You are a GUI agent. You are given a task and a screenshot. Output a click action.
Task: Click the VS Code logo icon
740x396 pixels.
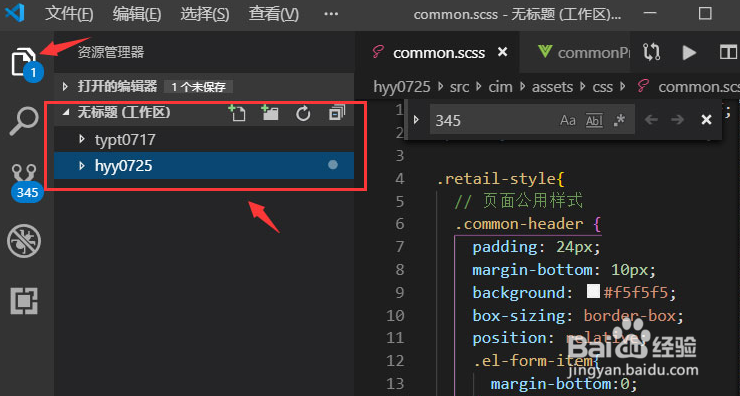[x=14, y=13]
